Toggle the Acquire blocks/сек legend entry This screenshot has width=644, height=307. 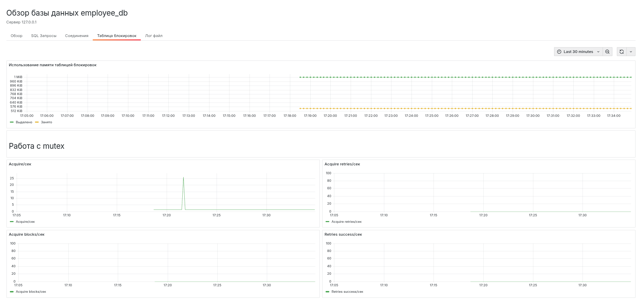point(31,292)
